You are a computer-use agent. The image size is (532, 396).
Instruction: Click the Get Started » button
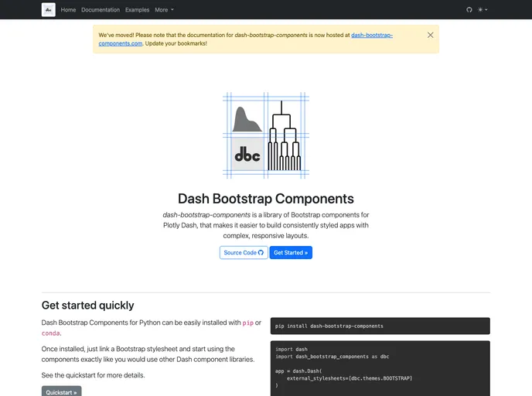(291, 252)
